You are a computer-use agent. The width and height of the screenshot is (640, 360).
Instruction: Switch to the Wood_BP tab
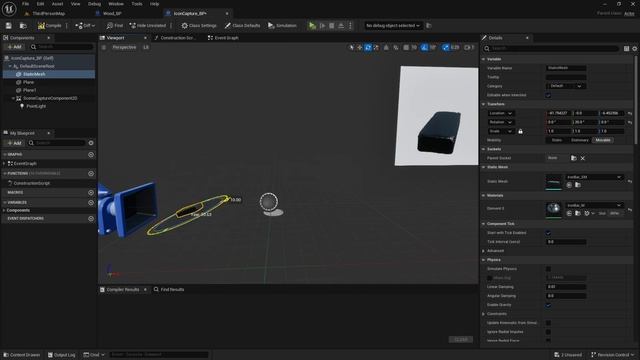[x=112, y=13]
